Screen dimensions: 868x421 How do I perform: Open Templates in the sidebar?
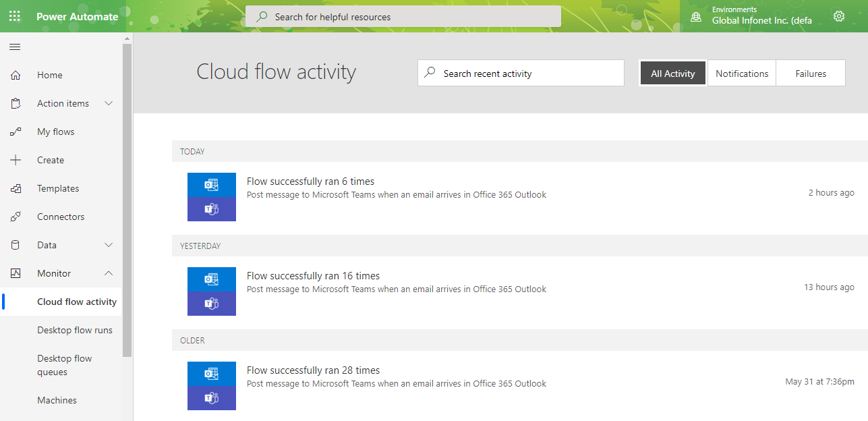[x=58, y=188]
